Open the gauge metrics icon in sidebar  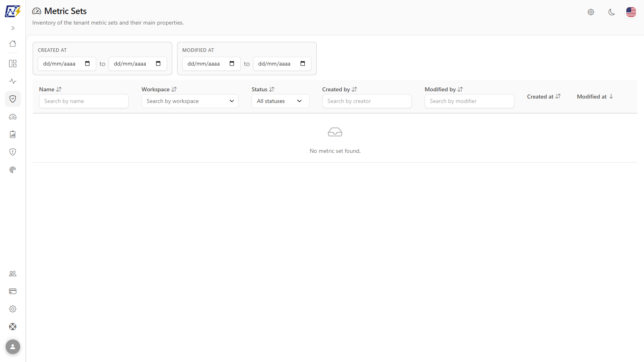click(x=13, y=117)
